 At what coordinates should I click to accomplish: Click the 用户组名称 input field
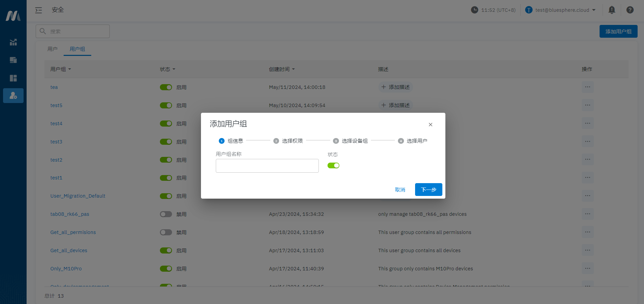(x=267, y=166)
